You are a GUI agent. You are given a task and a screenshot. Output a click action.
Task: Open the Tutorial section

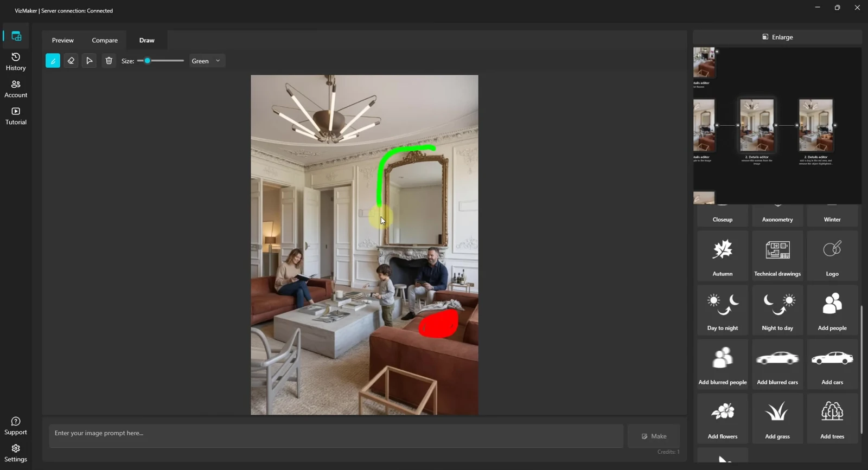click(16, 116)
